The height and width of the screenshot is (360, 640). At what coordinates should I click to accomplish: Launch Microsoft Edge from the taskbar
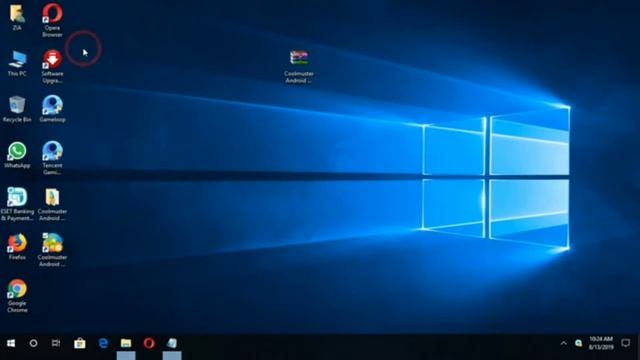103,343
